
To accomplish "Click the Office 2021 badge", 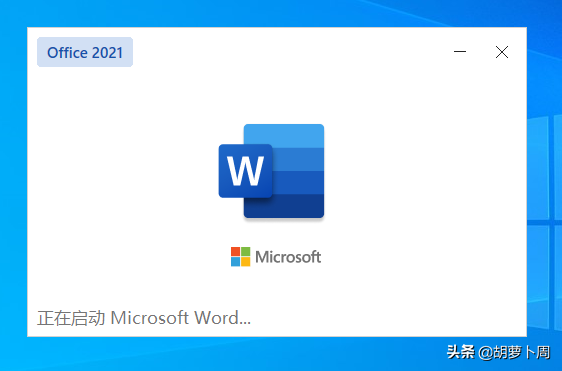I will coord(85,52).
